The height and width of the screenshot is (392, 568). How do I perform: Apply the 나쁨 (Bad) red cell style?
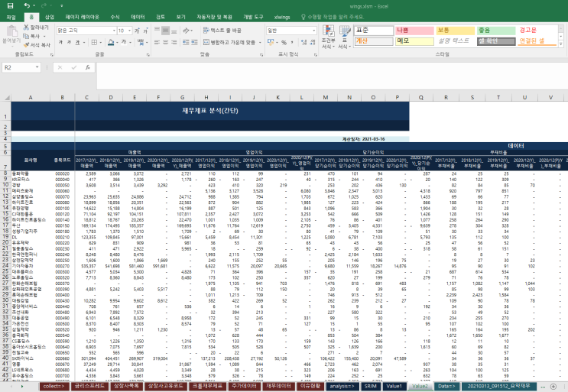pyautogui.click(x=414, y=31)
